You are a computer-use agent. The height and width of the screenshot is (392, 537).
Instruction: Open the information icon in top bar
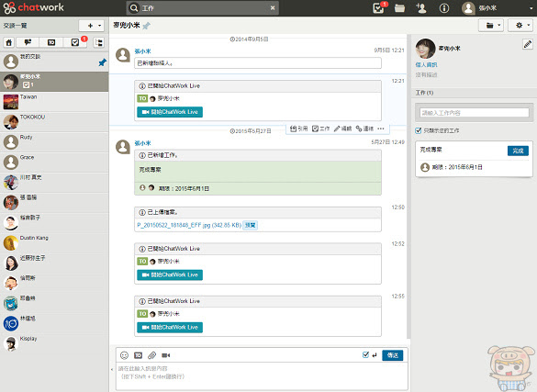(x=444, y=8)
